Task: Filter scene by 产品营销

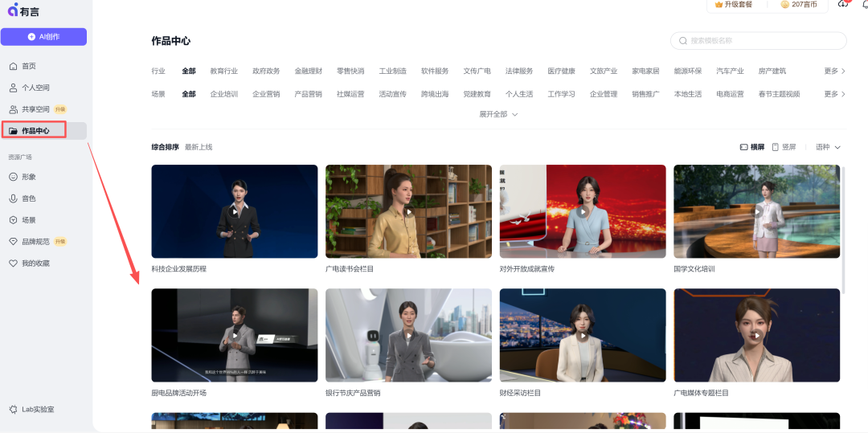Action: coord(309,95)
